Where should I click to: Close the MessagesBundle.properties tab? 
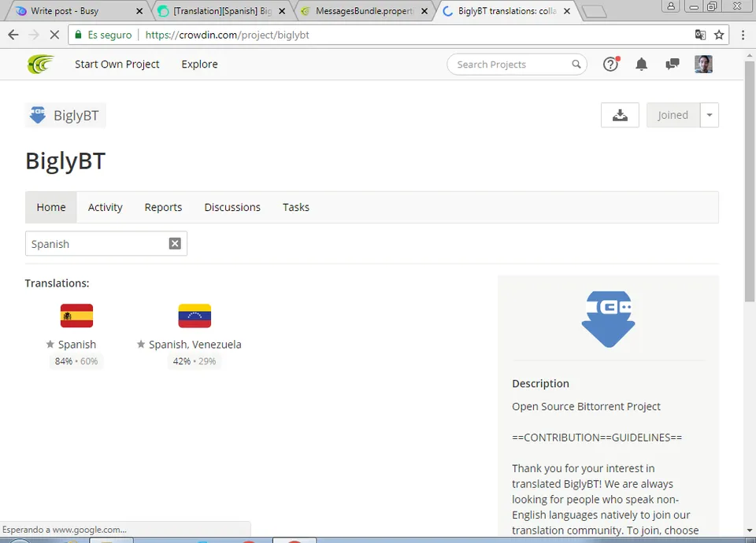(x=424, y=11)
